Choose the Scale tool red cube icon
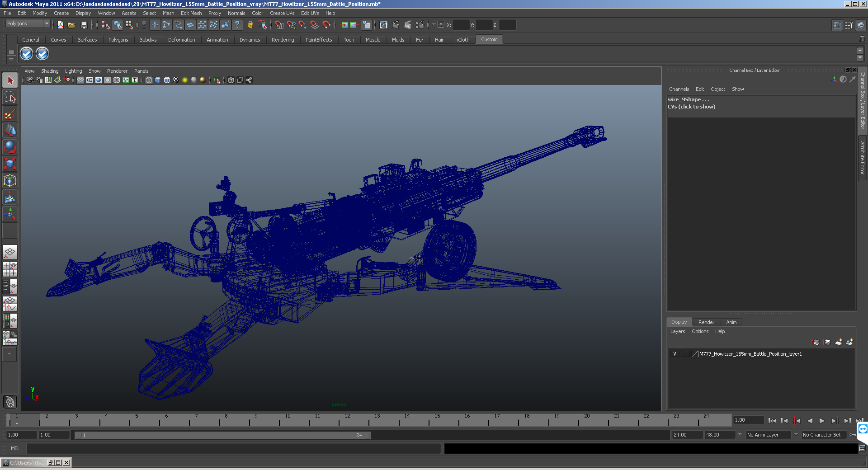The image size is (868, 470). pyautogui.click(x=10, y=163)
